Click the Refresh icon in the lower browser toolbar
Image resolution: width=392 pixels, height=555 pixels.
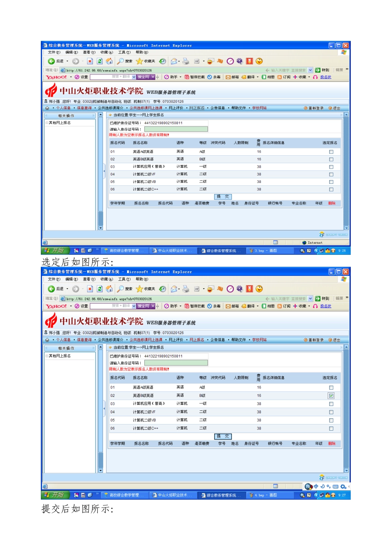point(99,289)
